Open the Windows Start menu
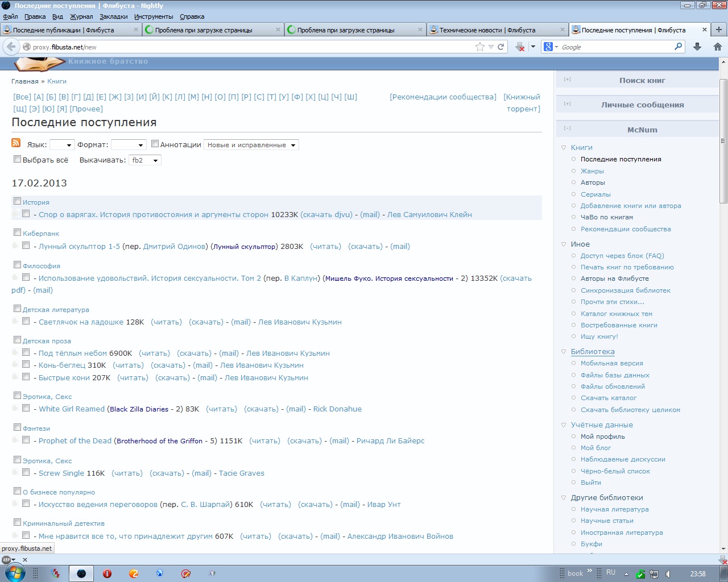 point(14,573)
